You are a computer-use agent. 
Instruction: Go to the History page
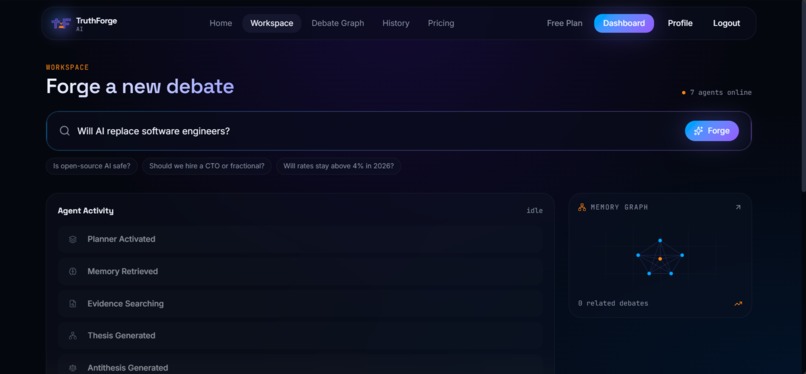[396, 23]
